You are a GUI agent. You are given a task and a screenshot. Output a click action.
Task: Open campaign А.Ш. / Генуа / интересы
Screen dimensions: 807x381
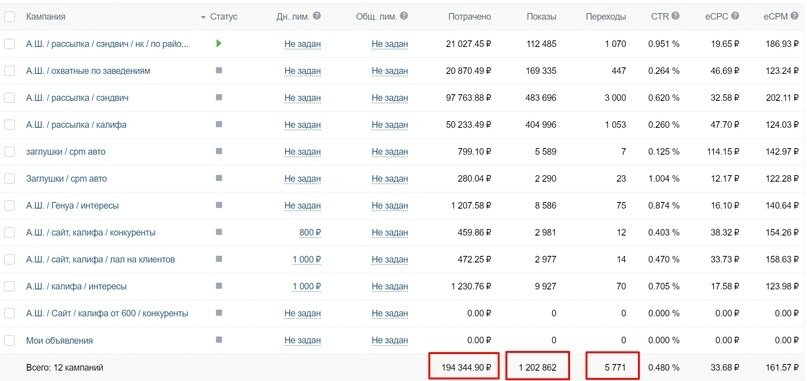click(x=73, y=205)
